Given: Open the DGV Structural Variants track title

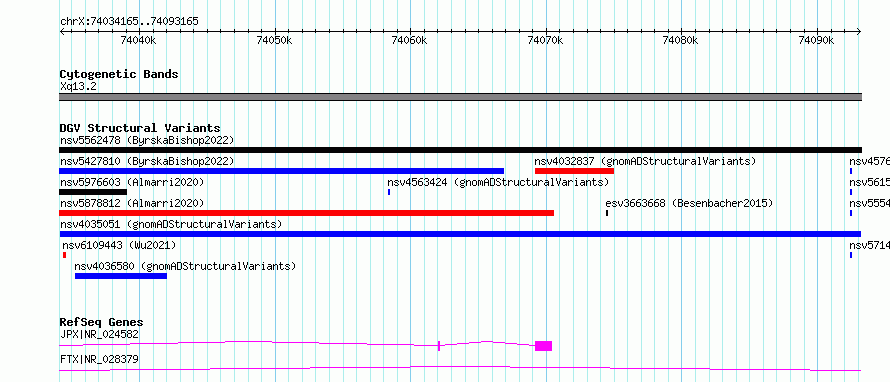Looking at the screenshot, I should click(140, 128).
